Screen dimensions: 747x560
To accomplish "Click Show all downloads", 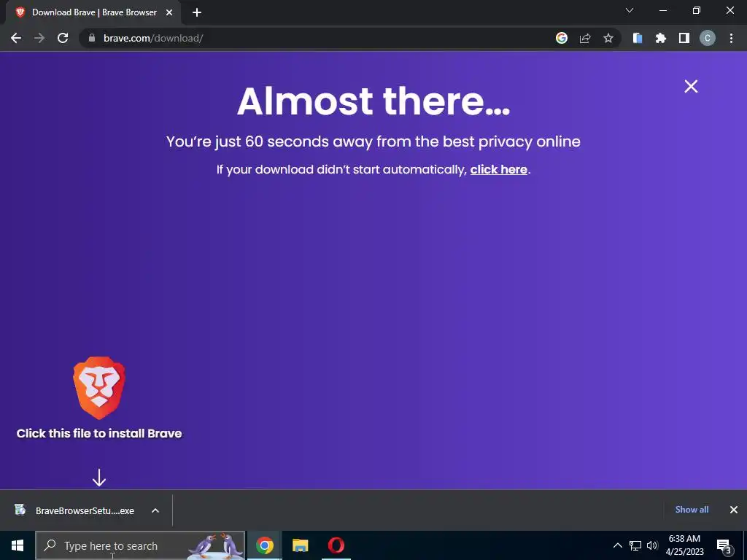I will (x=692, y=510).
